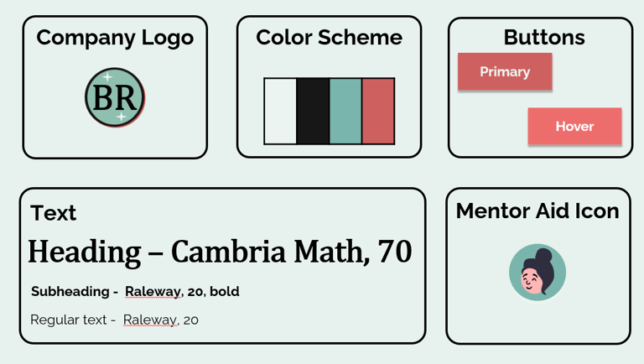This screenshot has width=644, height=364.
Task: Click the Regular text Raleway line
Action: pos(114,320)
